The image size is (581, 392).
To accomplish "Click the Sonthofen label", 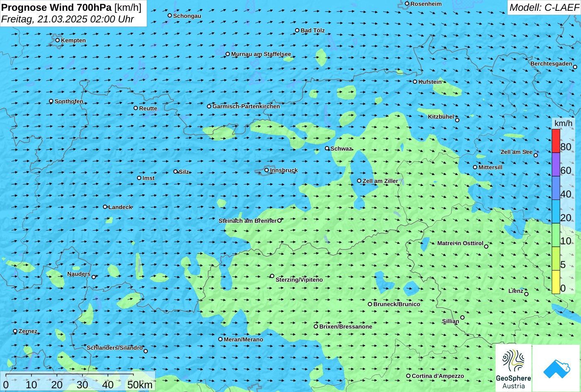I will click(69, 101).
